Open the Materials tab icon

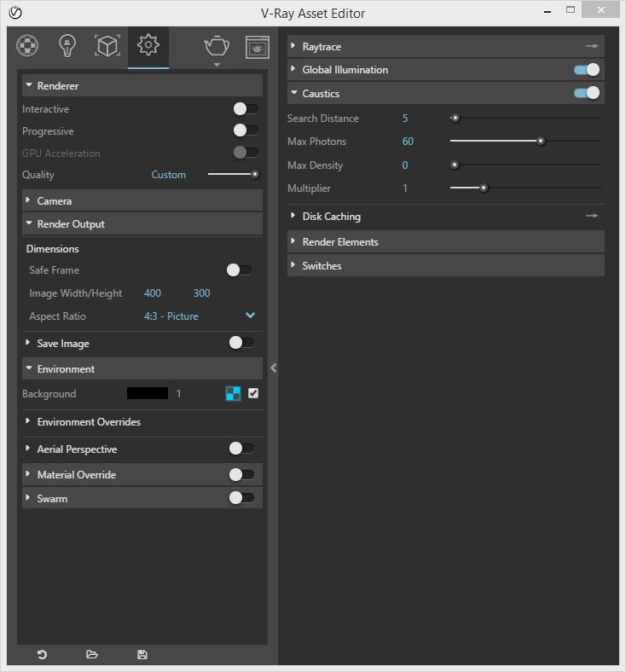[x=27, y=46]
